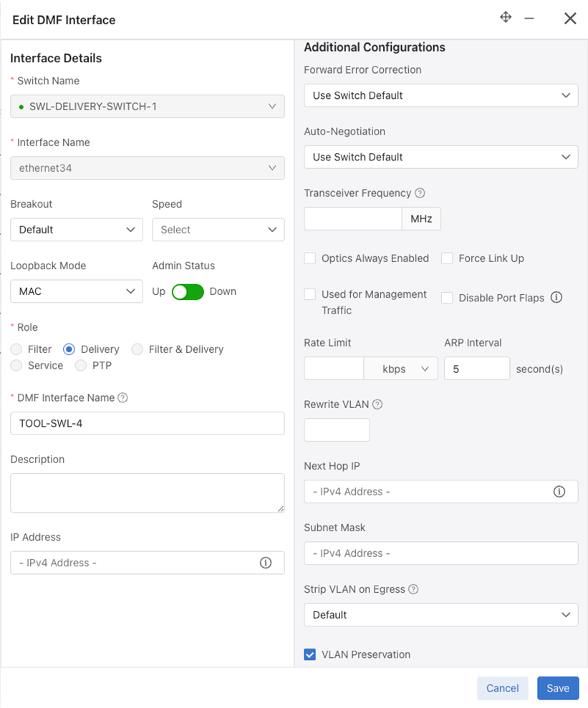588x708 pixels.
Task: Uncheck the VLAN Preservation checkbox
Action: tap(310, 654)
